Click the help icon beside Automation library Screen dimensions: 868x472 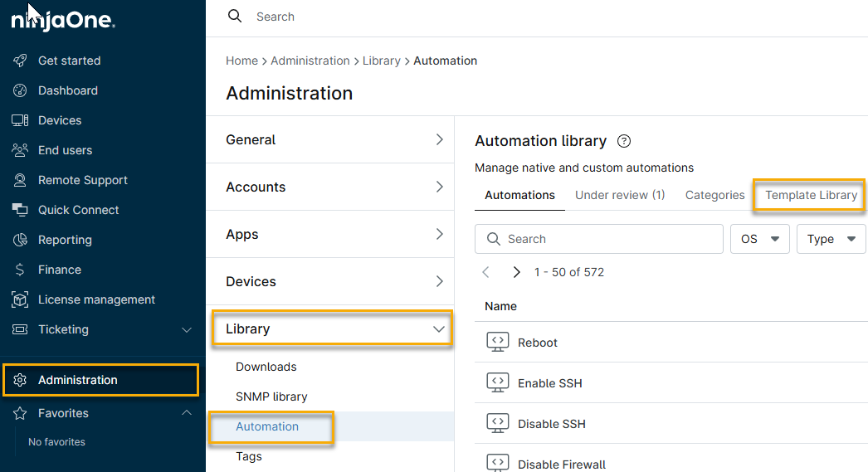(624, 141)
